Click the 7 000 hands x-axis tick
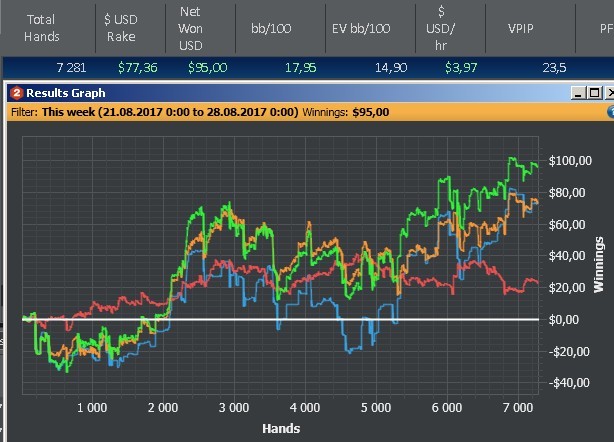 coord(518,408)
